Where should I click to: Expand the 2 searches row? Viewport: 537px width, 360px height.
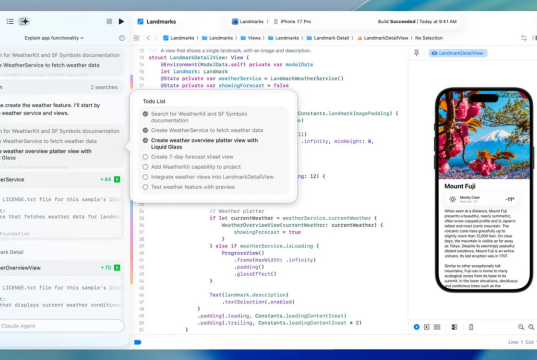pos(62,87)
